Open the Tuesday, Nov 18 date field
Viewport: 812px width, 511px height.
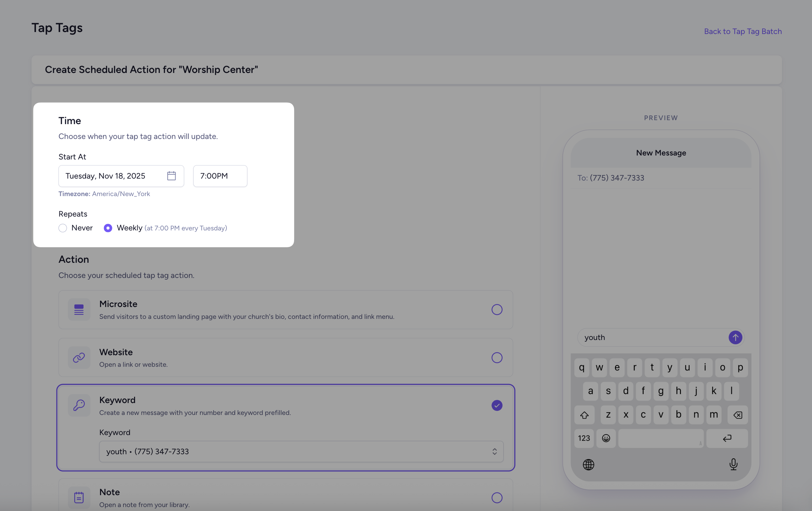(x=111, y=176)
